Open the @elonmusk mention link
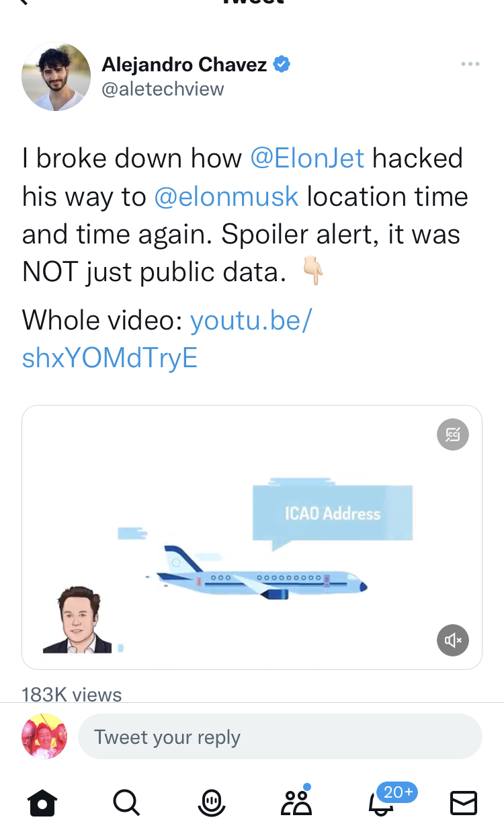This screenshot has width=504, height=836. 226,196
